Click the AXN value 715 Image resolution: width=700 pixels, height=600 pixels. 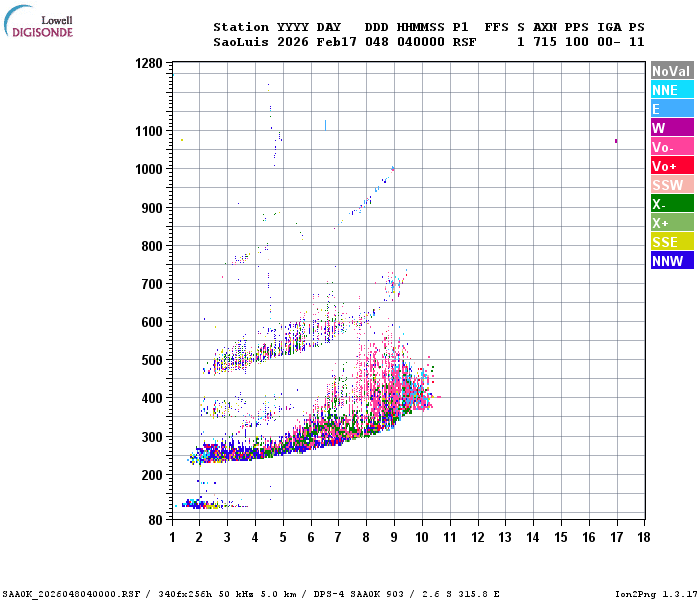545,42
